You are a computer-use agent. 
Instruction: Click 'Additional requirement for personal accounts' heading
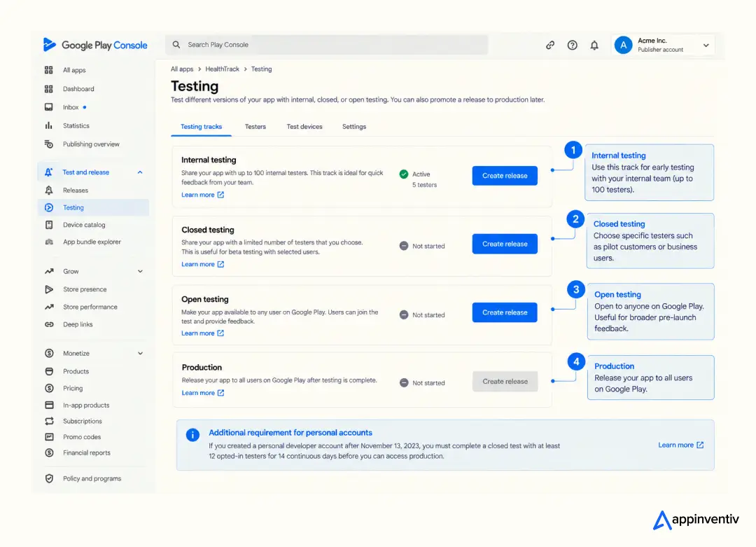[x=290, y=433]
